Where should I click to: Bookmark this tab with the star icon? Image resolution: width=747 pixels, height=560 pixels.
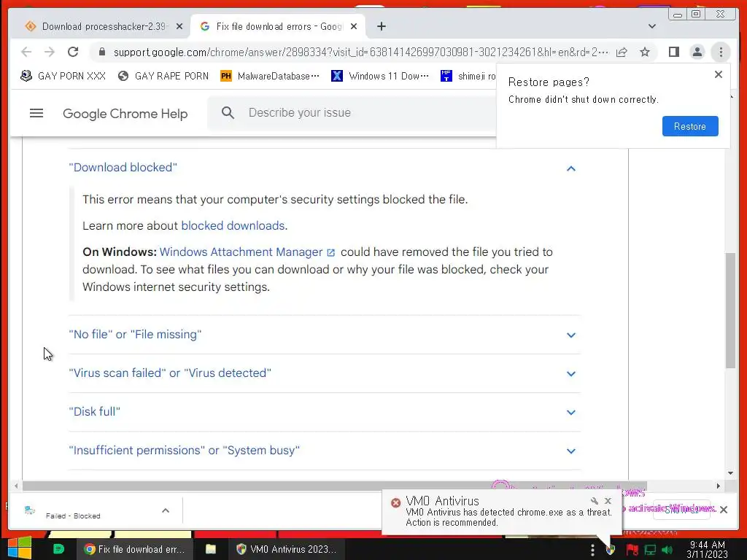click(645, 52)
